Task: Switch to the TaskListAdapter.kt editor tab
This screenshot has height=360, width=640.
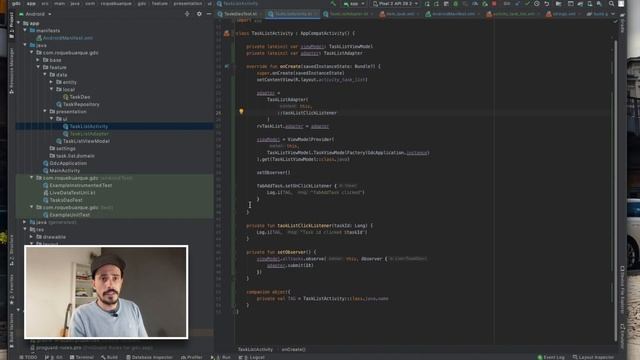Action: (349, 14)
